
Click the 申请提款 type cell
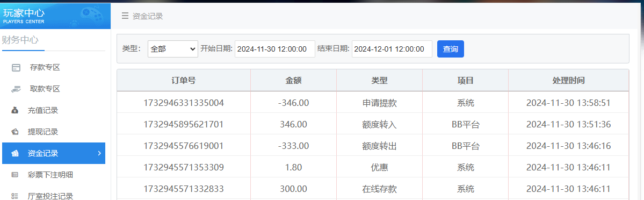[x=379, y=103]
